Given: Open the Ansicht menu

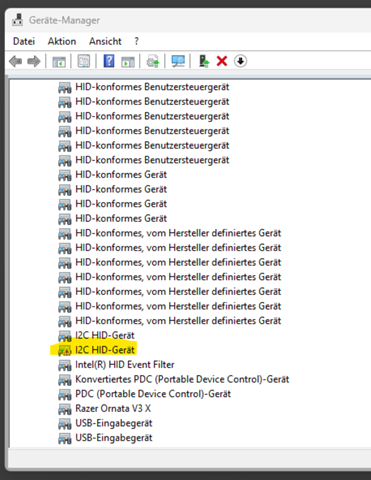Looking at the screenshot, I should (x=105, y=41).
